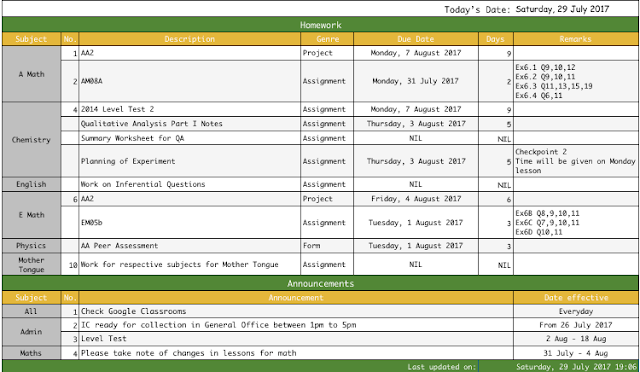This screenshot has height=372, width=640.
Task: Select the Check Google Classrooms announcement
Action: (x=296, y=311)
